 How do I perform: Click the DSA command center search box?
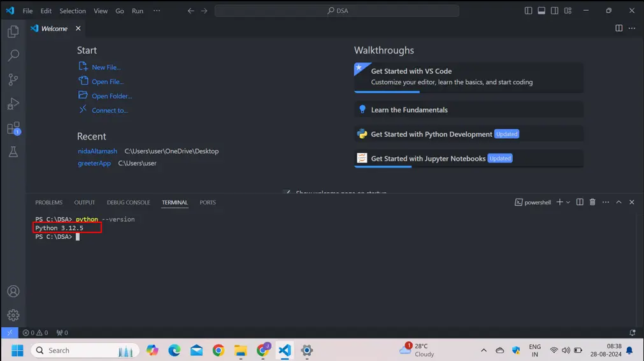pyautogui.click(x=337, y=11)
